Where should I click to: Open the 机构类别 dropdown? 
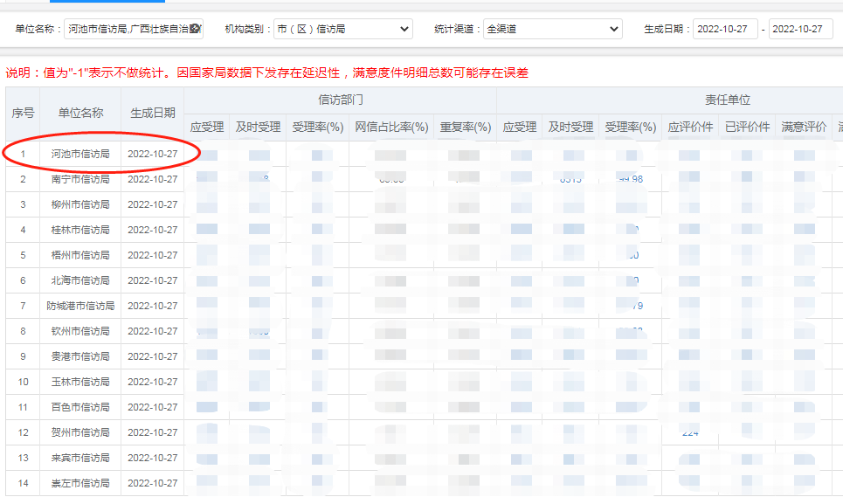(x=342, y=29)
